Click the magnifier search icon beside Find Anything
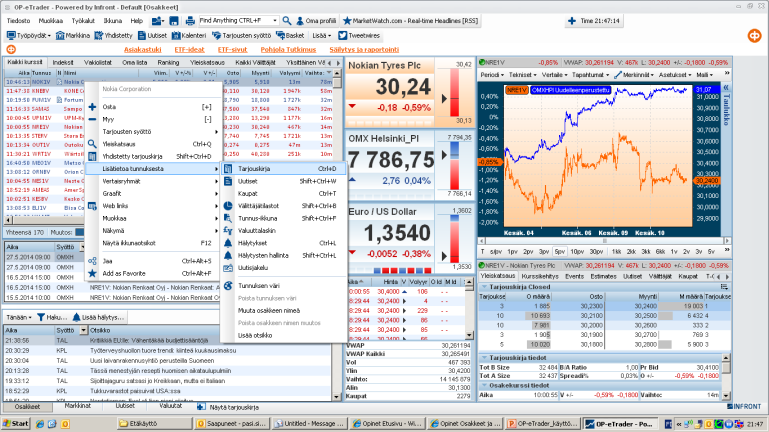 pyautogui.click(x=287, y=21)
